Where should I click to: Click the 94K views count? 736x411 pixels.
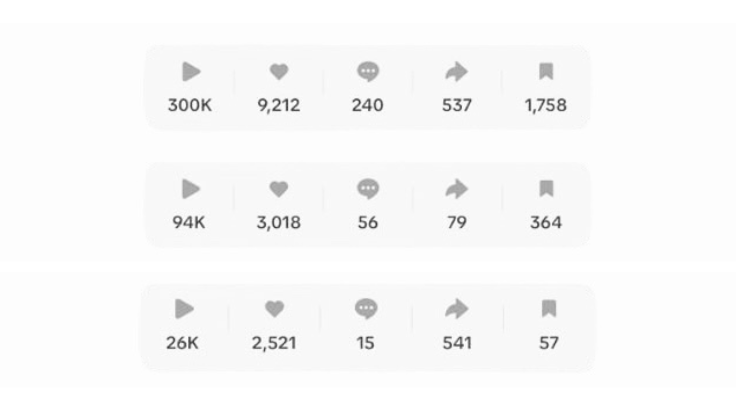(189, 223)
